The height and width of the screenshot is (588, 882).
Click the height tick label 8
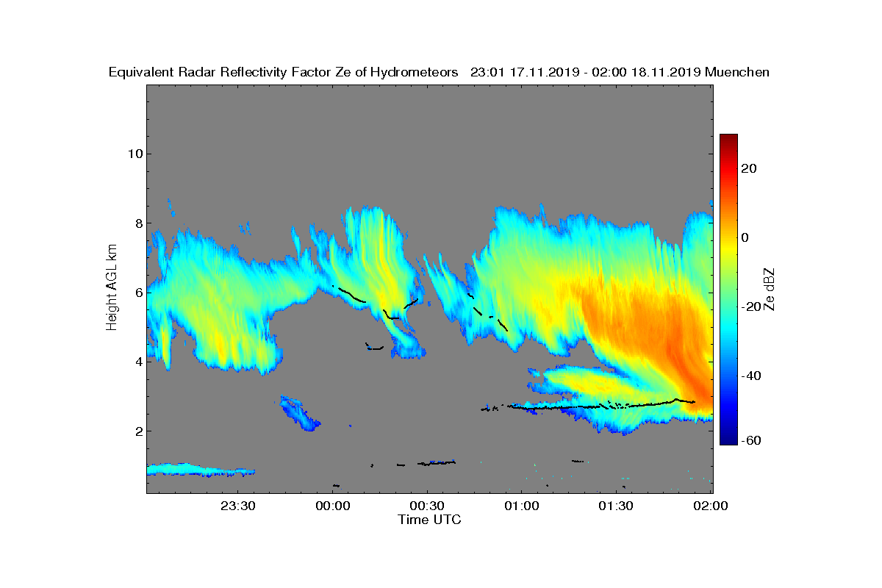(137, 223)
